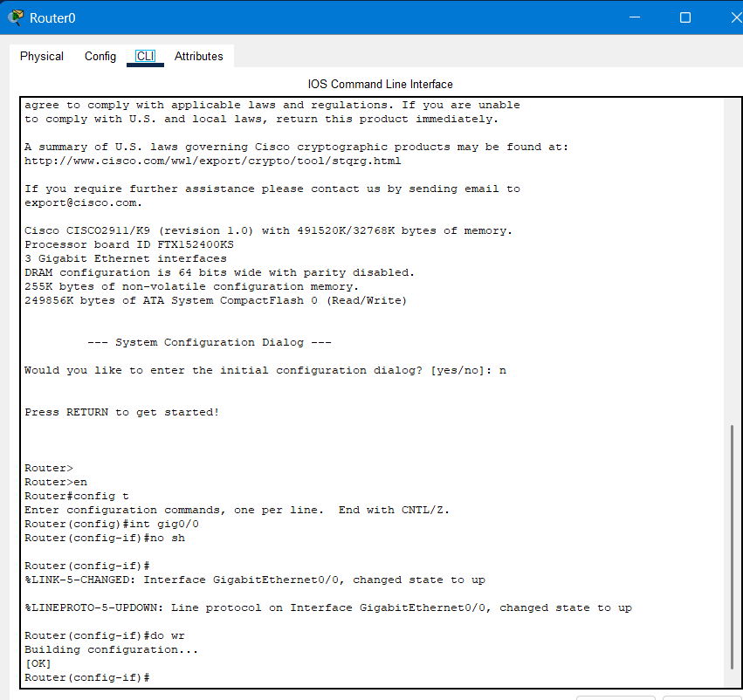Viewport: 743px width, 700px height.
Task: Open the Physical tab
Action: pos(42,57)
